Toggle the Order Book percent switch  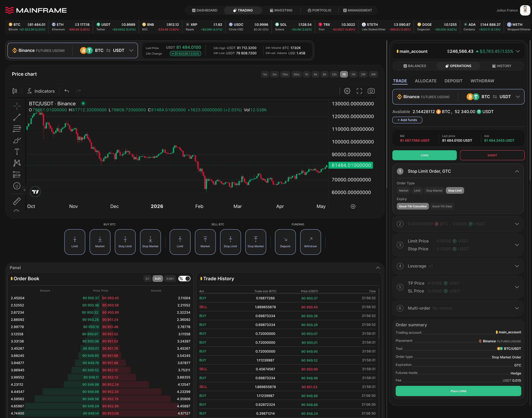tap(185, 279)
